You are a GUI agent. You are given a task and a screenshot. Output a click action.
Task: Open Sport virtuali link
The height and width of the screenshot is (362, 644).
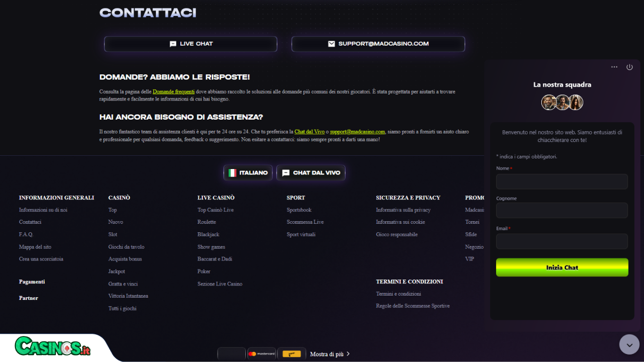tap(301, 234)
